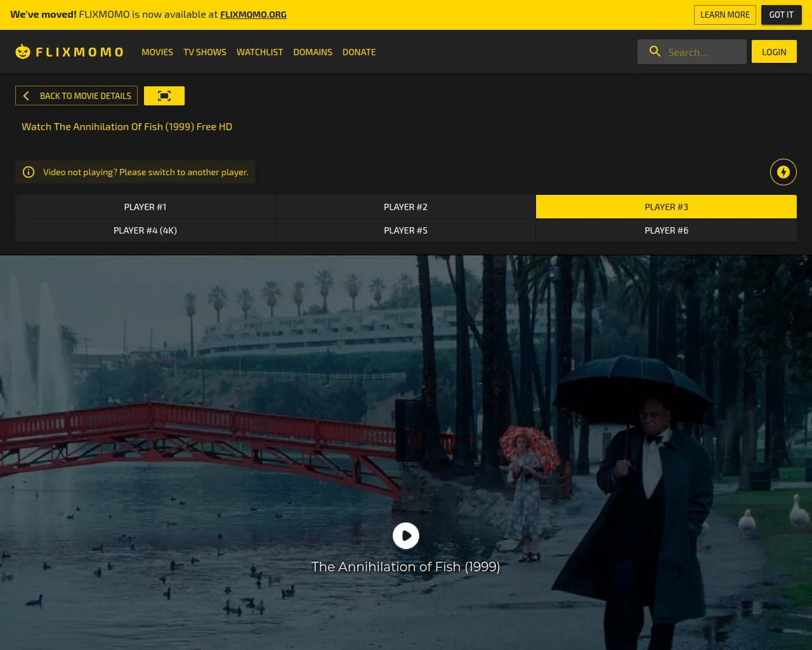The width and height of the screenshot is (812, 650).
Task: Choose Player #4 (4K)
Action: 145,230
